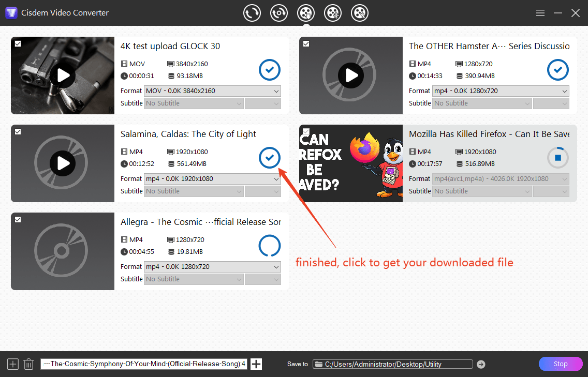Click the trash icon to delete items
The height and width of the screenshot is (377, 588).
(x=29, y=364)
